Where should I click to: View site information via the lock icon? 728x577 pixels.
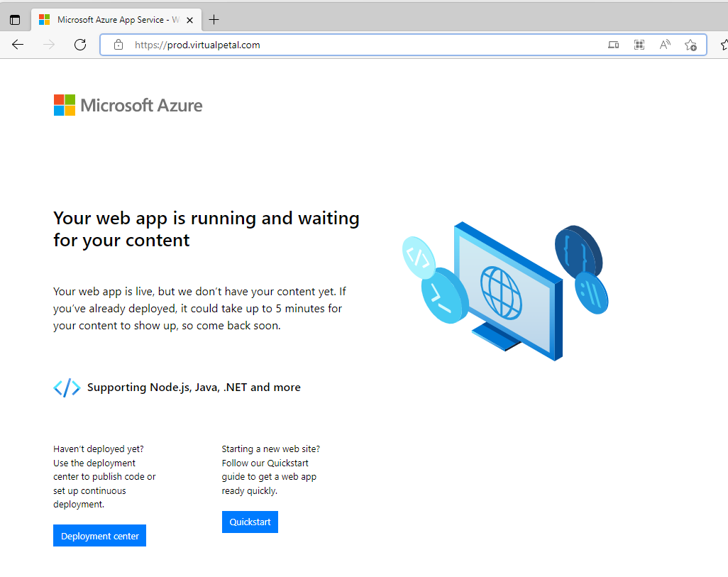point(118,45)
